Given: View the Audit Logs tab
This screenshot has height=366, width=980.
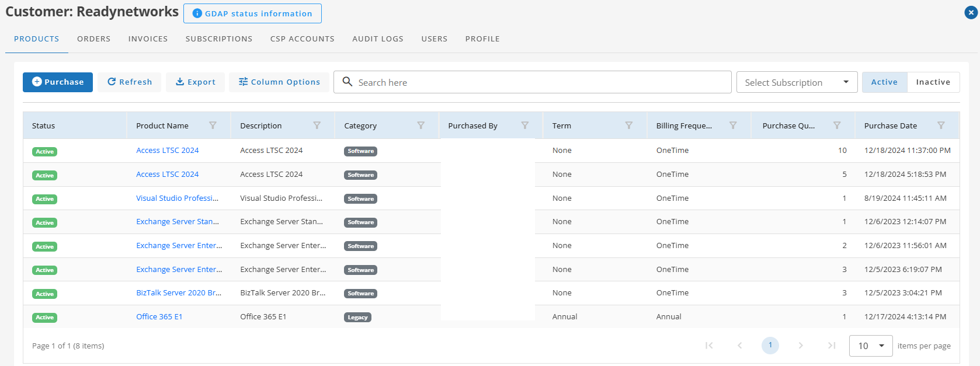Looking at the screenshot, I should (378, 39).
